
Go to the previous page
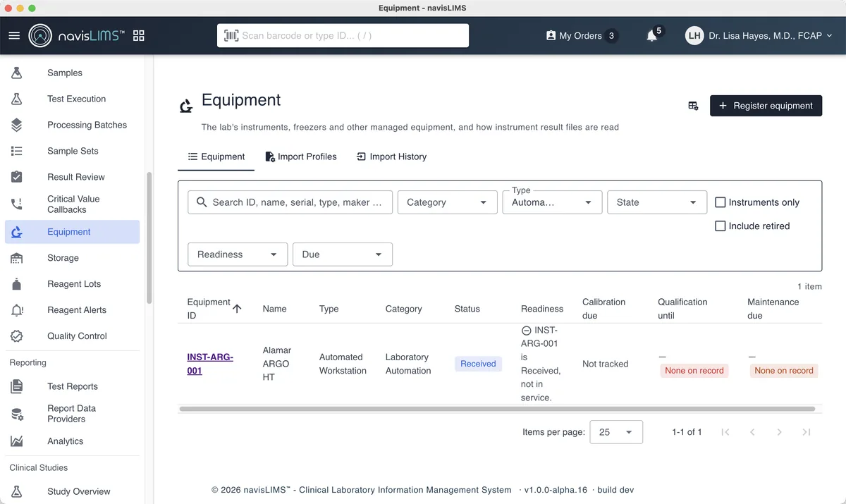pyautogui.click(x=752, y=432)
